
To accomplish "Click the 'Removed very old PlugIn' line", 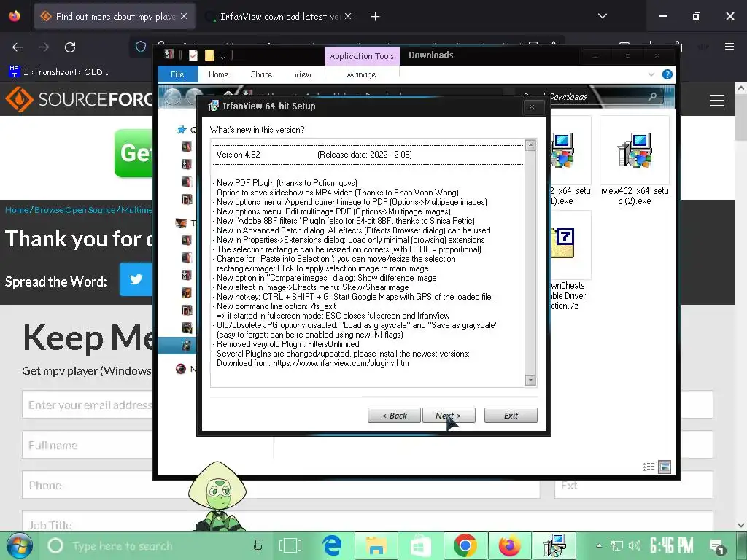I will click(286, 344).
